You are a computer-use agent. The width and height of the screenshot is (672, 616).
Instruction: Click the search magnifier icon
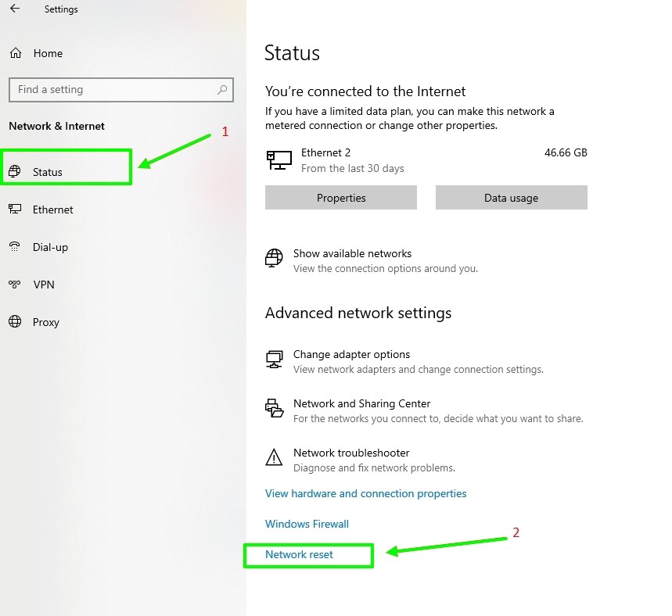point(222,90)
